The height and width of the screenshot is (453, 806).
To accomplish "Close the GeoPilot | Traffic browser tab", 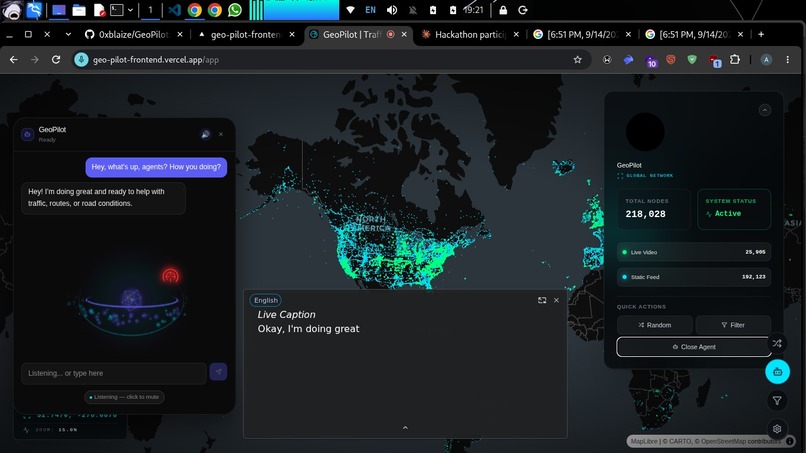I will click(404, 34).
